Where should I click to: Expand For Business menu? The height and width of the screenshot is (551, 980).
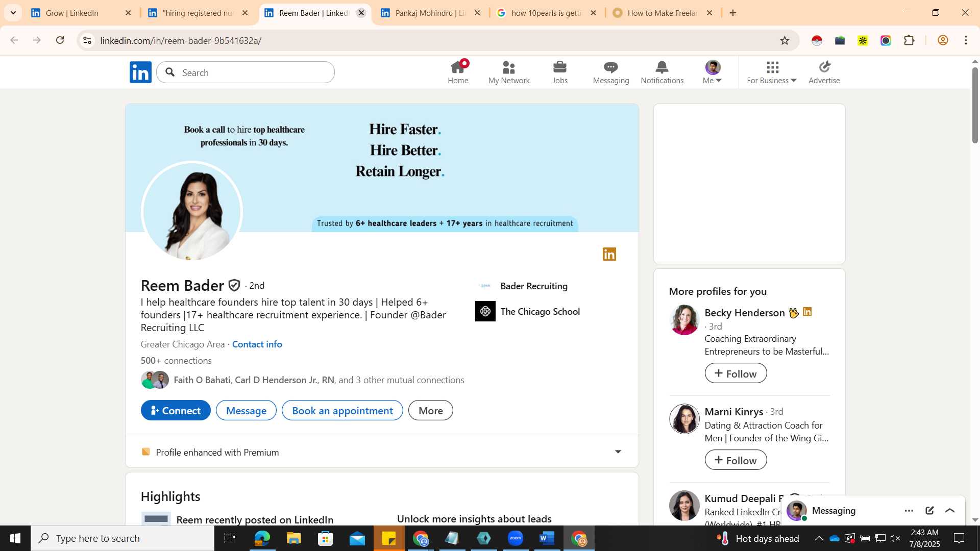(772, 72)
